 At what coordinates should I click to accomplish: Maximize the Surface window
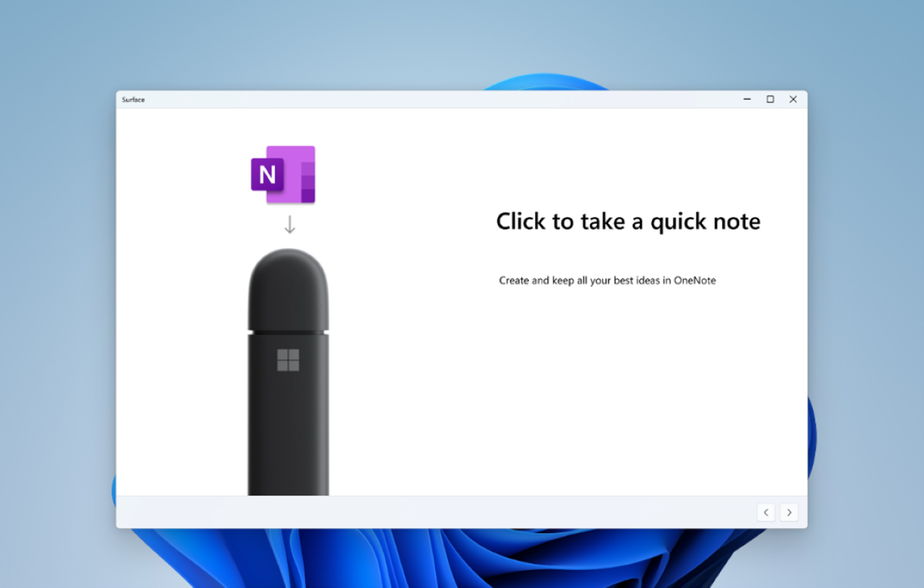pyautogui.click(x=770, y=100)
